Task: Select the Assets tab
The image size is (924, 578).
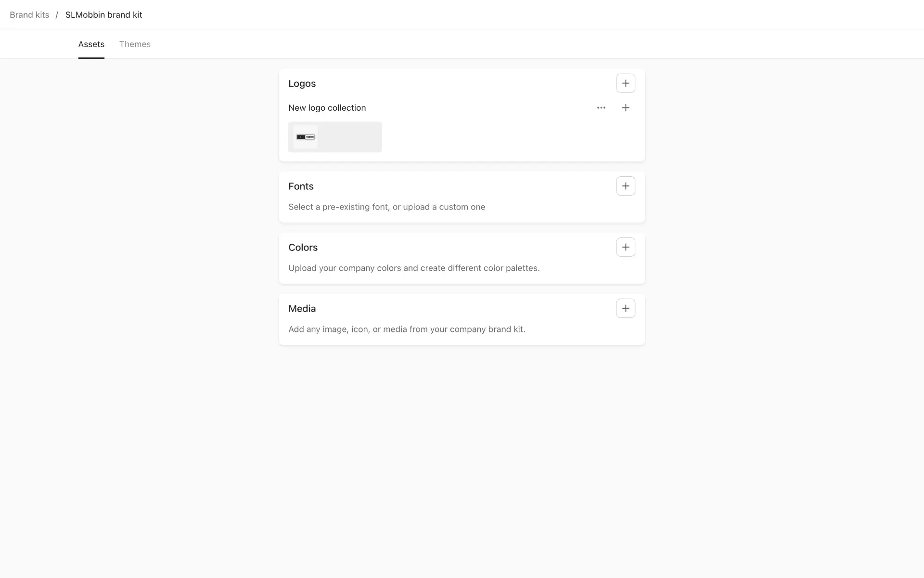Action: tap(91, 44)
